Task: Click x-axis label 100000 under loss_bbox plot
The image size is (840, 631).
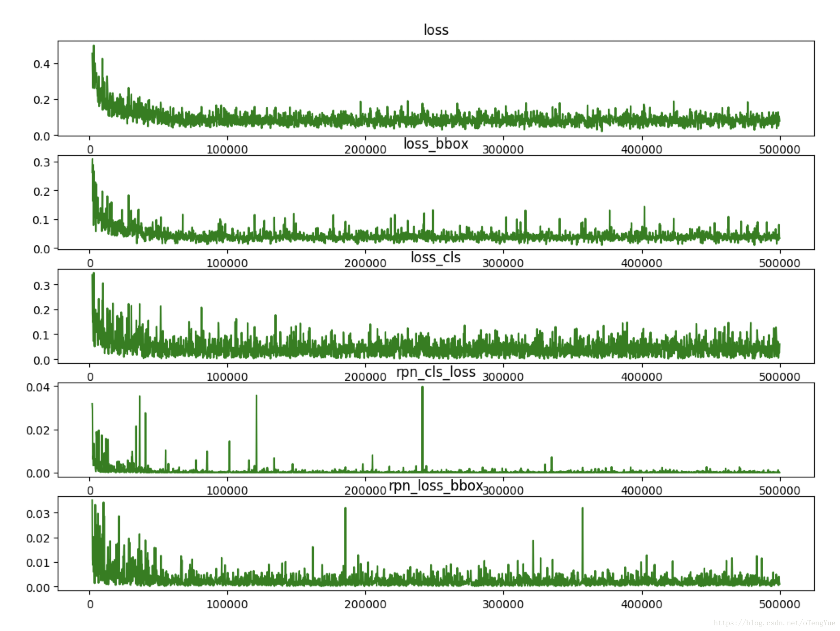Action: point(227,263)
